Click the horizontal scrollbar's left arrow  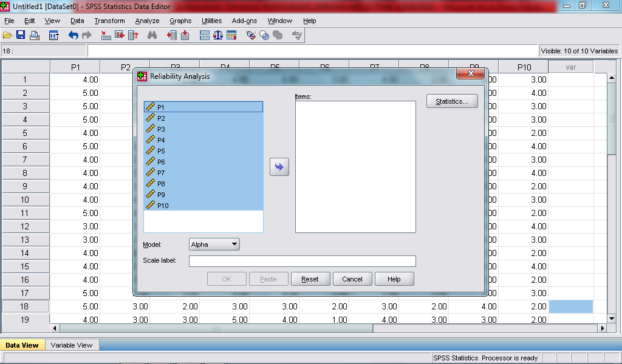[x=55, y=328]
